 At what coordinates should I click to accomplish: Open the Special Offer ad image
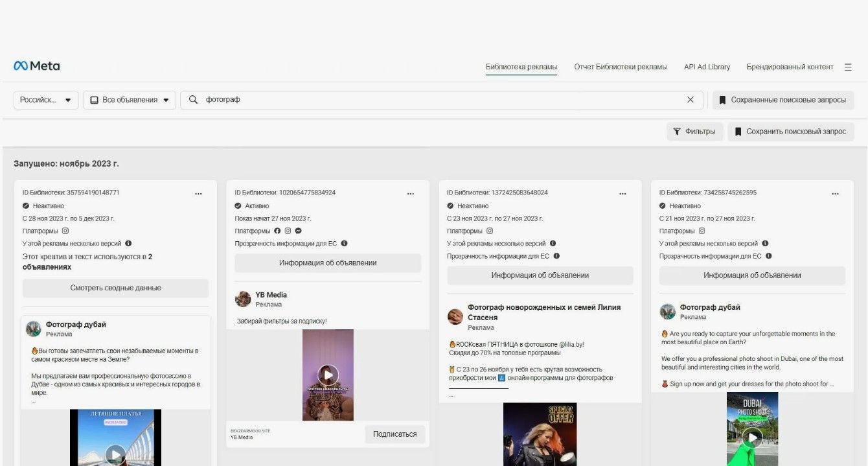540,434
